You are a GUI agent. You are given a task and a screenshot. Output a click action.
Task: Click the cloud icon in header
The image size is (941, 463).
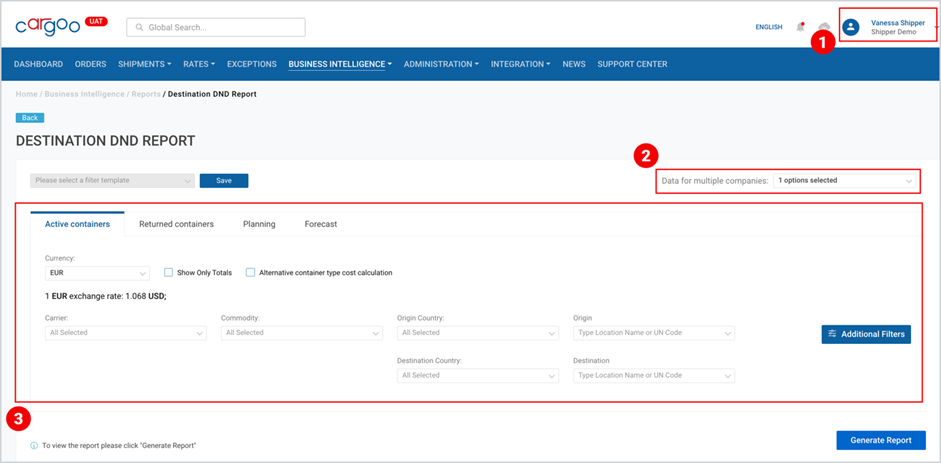click(824, 26)
